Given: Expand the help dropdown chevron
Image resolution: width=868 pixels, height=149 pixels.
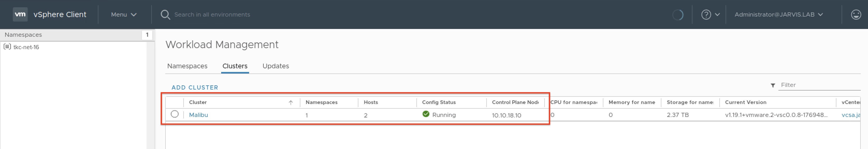Looking at the screenshot, I should tap(717, 14).
